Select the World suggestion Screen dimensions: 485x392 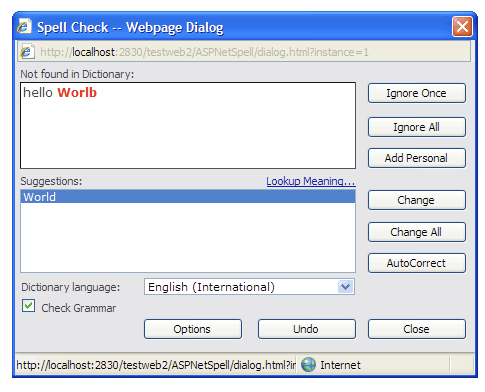[188, 197]
